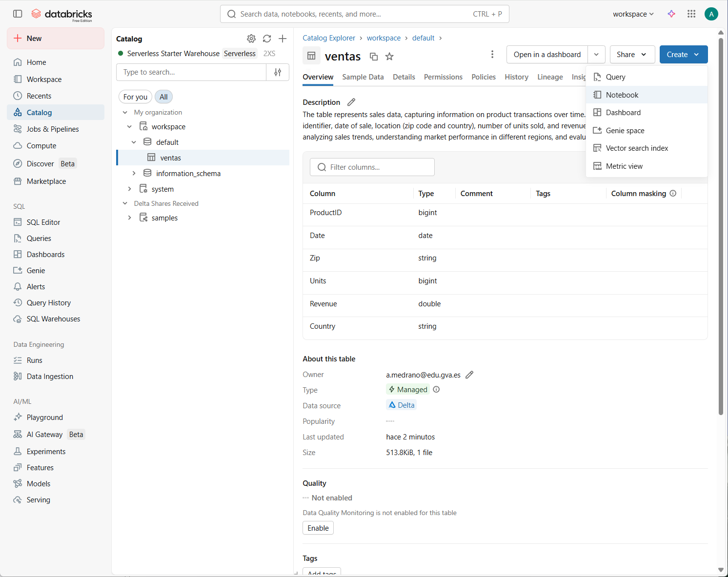Open Jobs & Pipelines

[56, 129]
